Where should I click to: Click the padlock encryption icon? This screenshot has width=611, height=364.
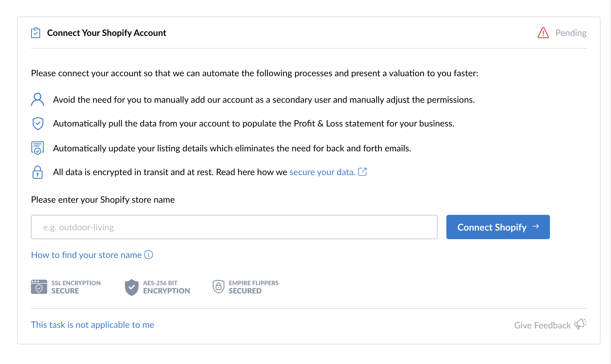(38, 172)
